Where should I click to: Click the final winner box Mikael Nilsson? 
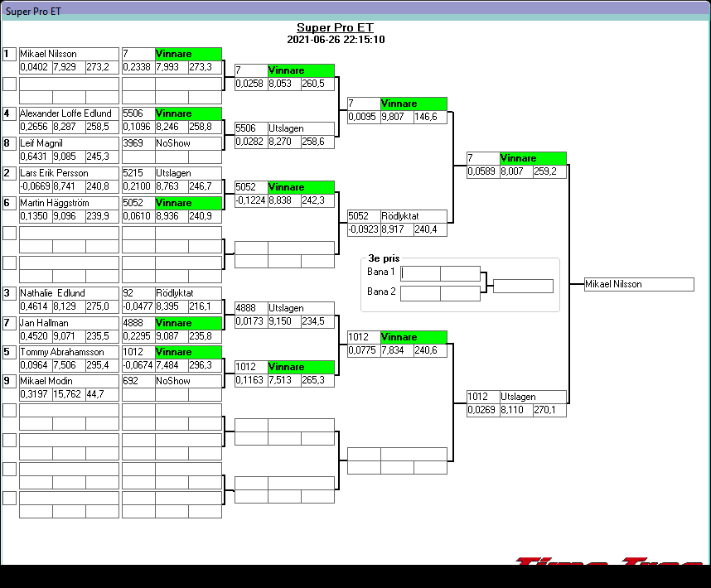[639, 285]
